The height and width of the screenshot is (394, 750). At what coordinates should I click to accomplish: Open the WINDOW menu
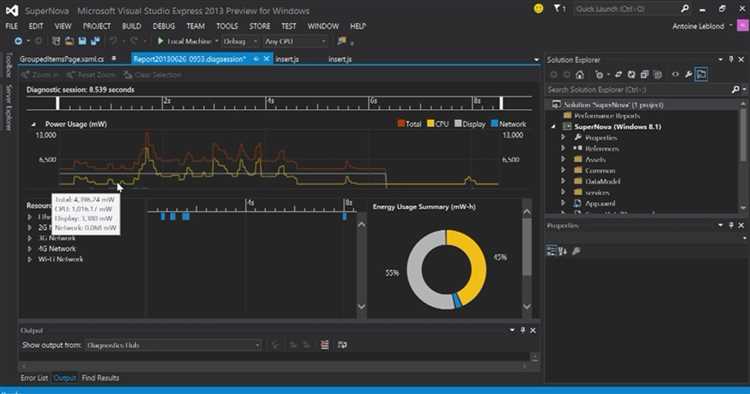point(323,26)
